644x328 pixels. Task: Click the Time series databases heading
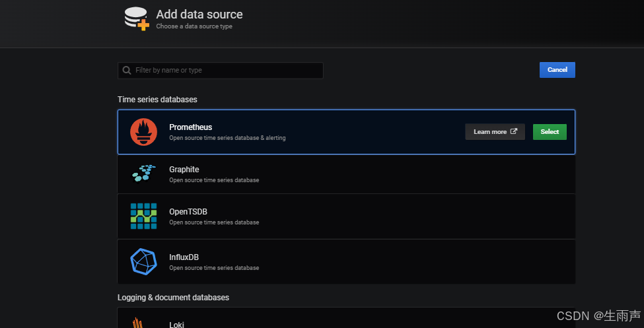[157, 100]
